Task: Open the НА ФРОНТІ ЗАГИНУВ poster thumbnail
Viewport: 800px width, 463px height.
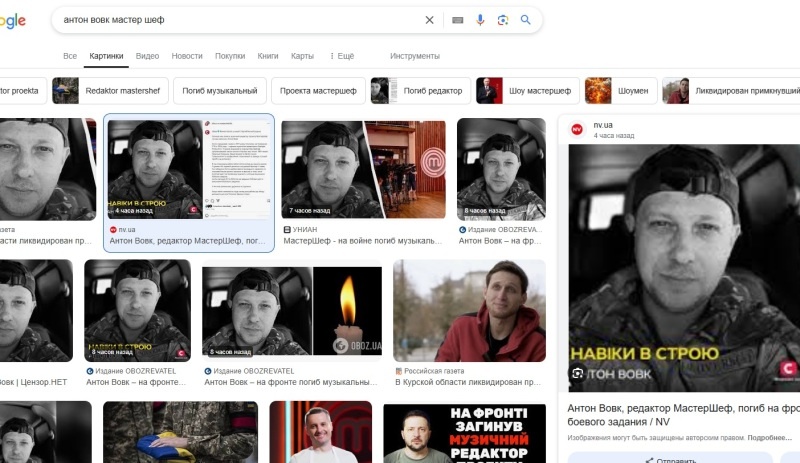Action: [x=465, y=433]
